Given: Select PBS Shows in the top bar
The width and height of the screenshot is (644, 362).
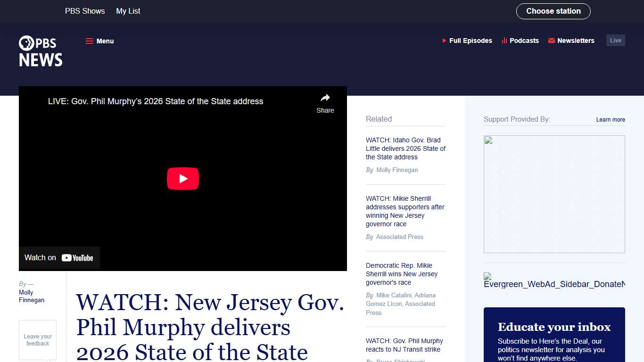Looking at the screenshot, I should point(85,11).
